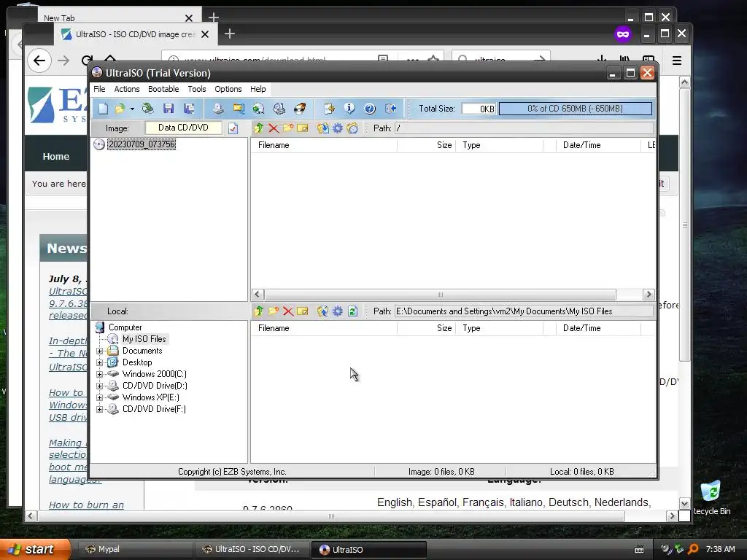Click the Rename icon in Image pane toolbar
This screenshot has height=560, width=747.
(303, 128)
